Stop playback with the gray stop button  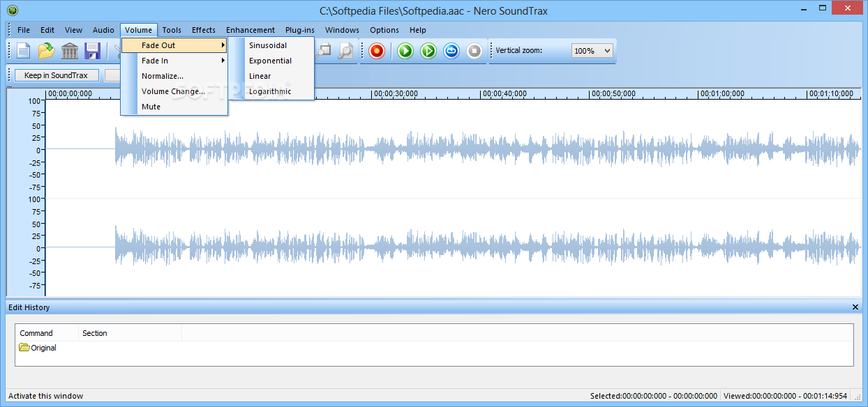pyautogui.click(x=474, y=51)
